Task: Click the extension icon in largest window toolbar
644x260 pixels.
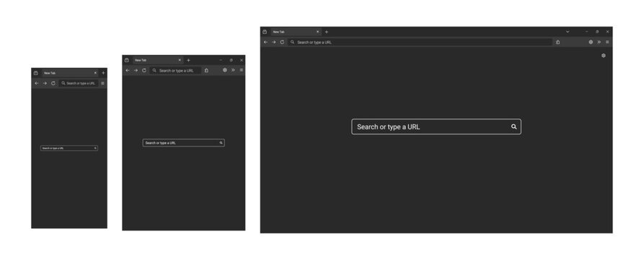Action: pos(591,42)
